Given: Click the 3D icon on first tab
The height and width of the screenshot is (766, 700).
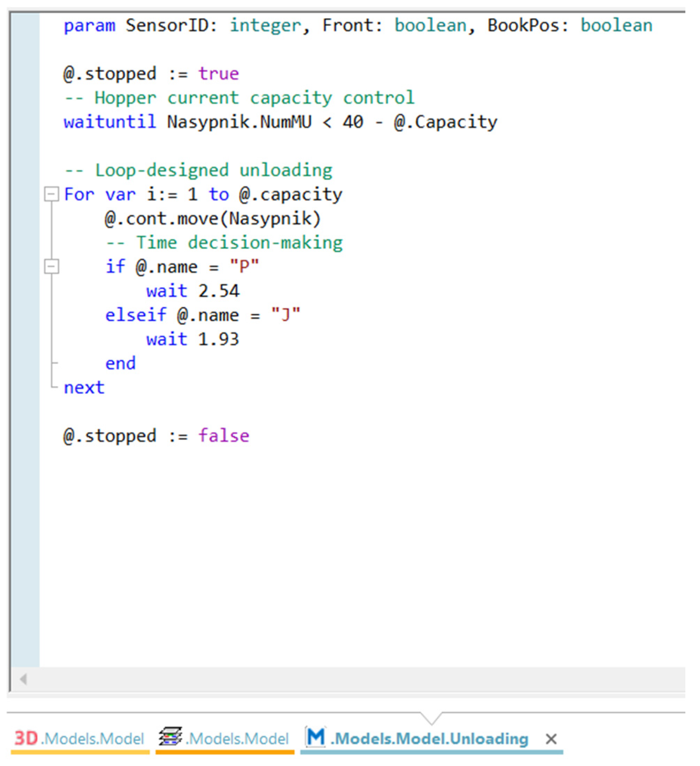Looking at the screenshot, I should (26, 738).
